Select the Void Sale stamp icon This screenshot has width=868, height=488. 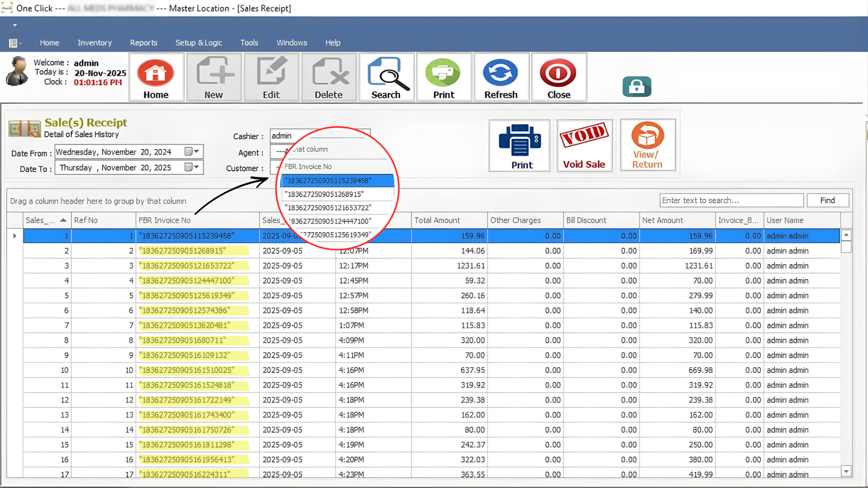pos(585,145)
